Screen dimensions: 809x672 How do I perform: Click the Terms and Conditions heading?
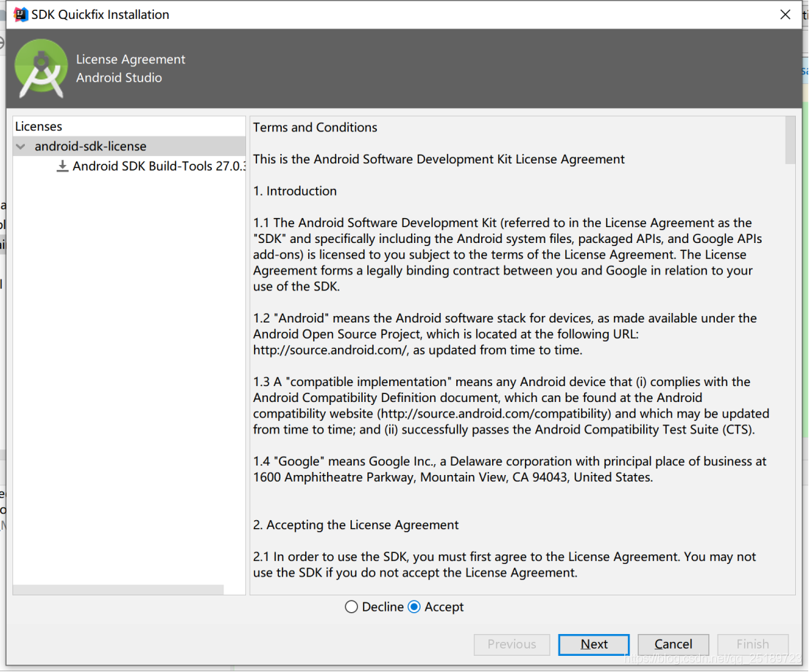pyautogui.click(x=315, y=128)
